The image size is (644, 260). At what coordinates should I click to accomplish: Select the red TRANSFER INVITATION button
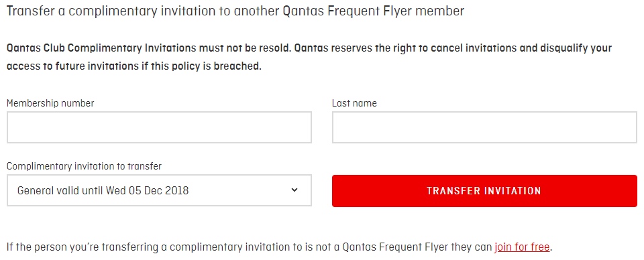click(484, 191)
